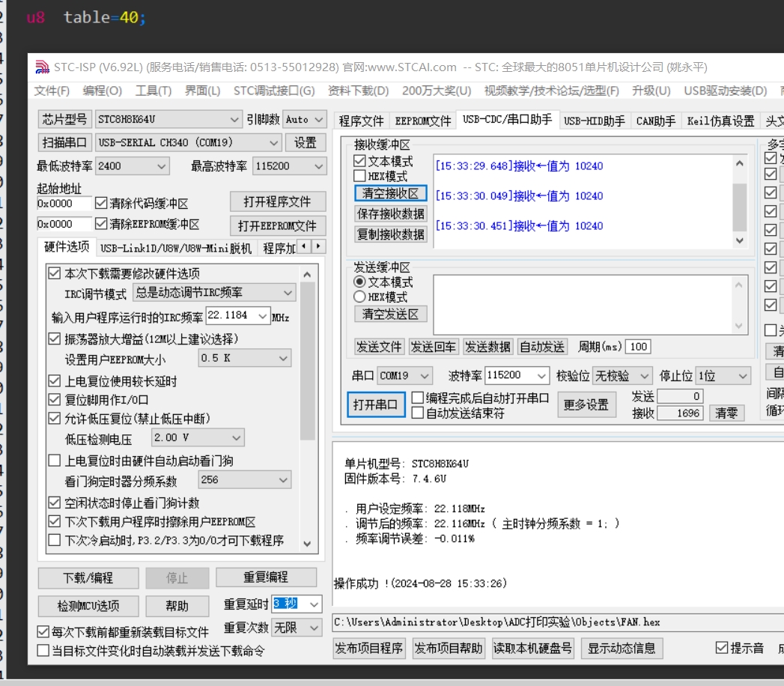Viewport: 784px width, 686px height.
Task: Toggle 文本模式 checkbox in receive buffer
Action: pos(359,161)
